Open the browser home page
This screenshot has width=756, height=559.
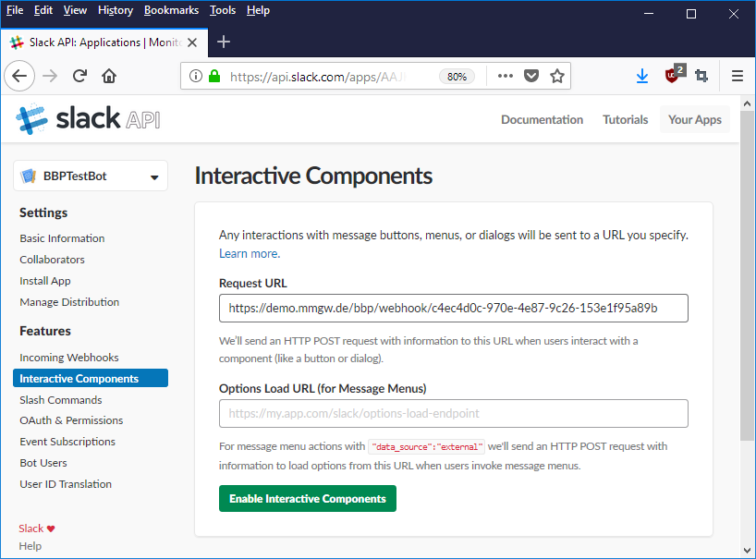pos(109,76)
